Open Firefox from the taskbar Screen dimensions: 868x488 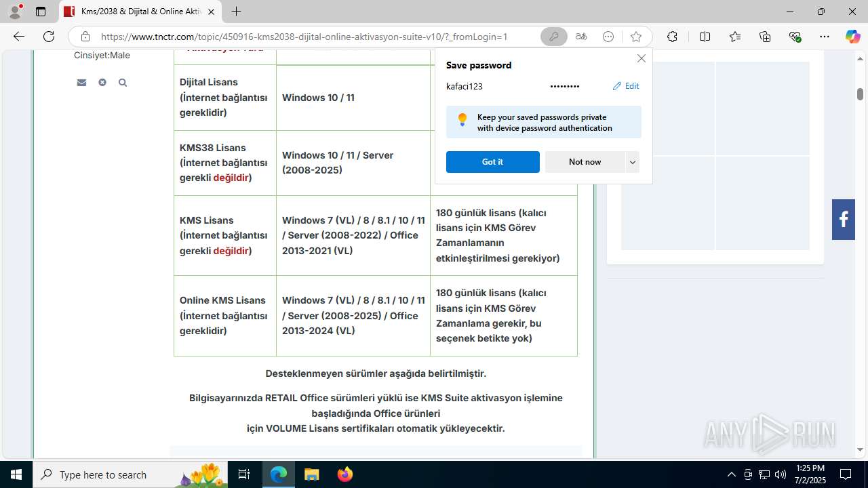[x=344, y=474]
